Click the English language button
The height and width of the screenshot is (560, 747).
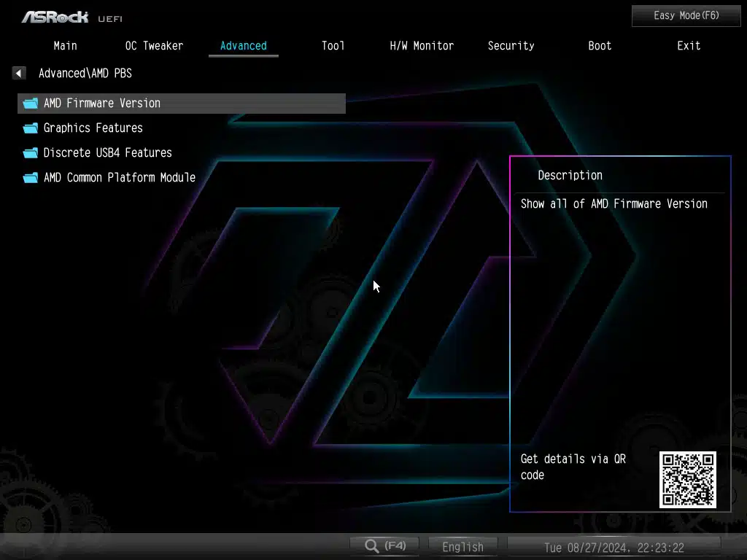[462, 546]
